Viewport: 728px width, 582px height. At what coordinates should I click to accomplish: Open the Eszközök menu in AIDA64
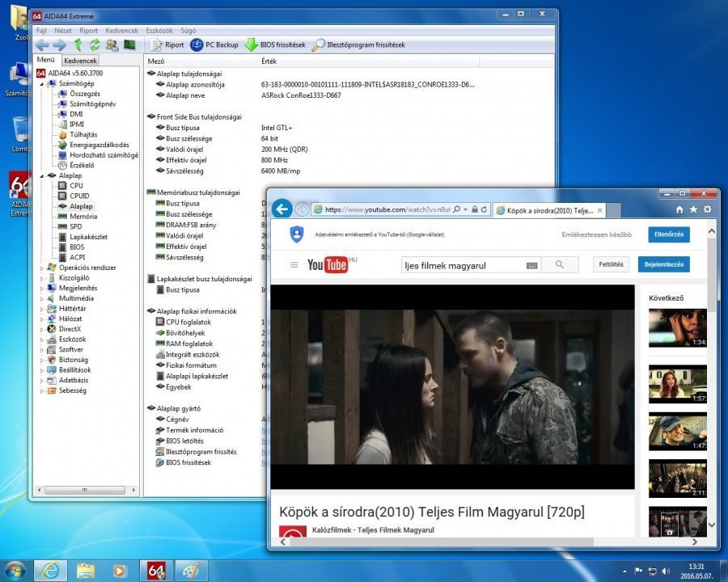(x=159, y=31)
